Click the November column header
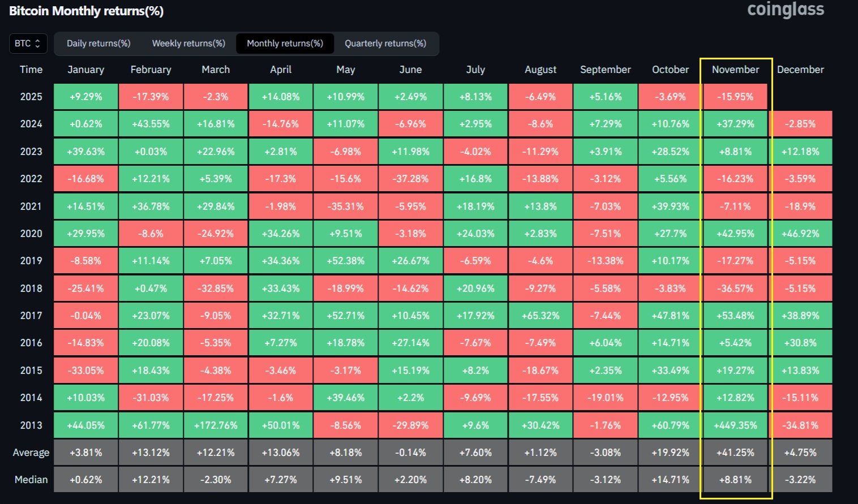 pyautogui.click(x=735, y=70)
